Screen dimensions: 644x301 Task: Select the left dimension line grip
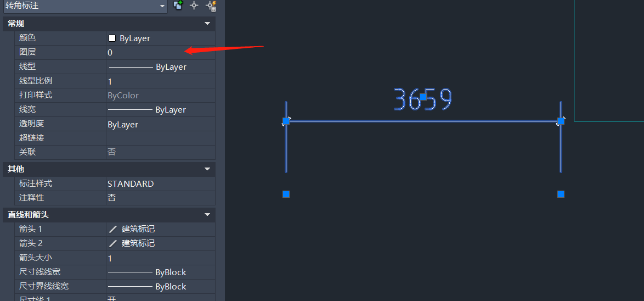coord(286,121)
